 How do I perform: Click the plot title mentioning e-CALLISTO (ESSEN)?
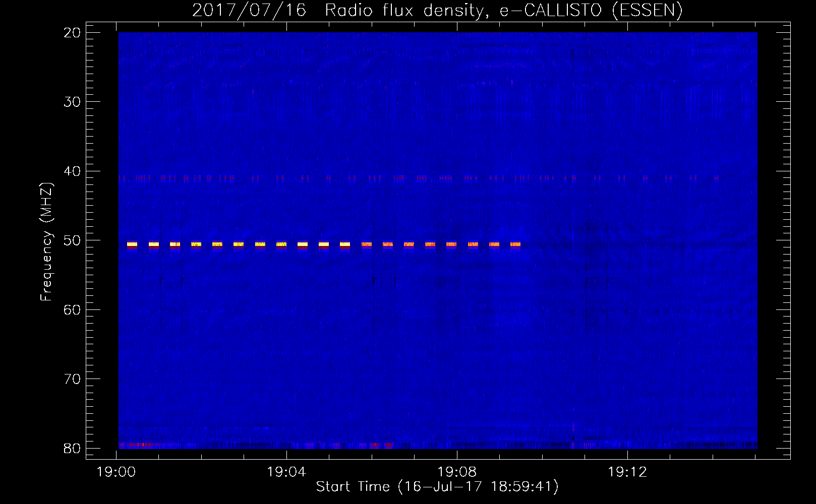click(437, 10)
